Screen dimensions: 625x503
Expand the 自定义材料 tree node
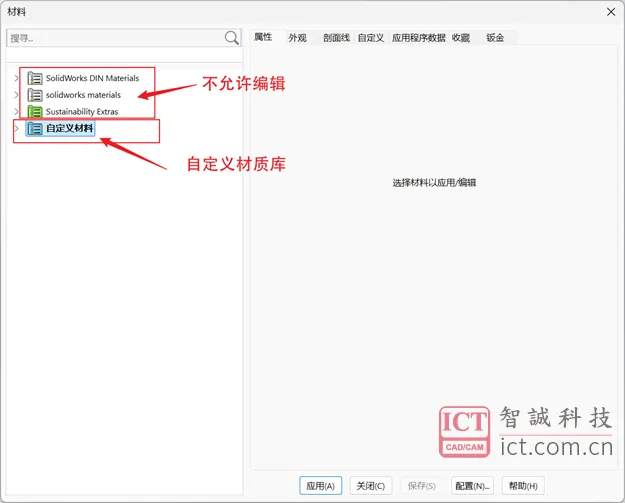pos(16,128)
